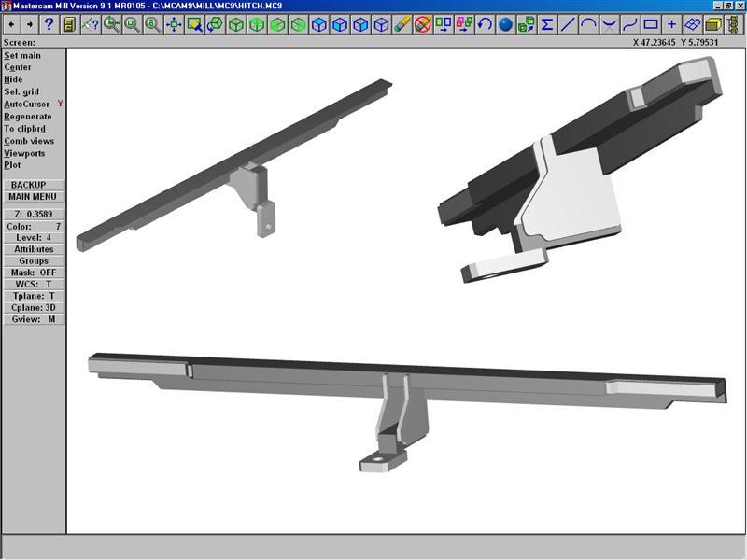Click the Help question mark icon
Viewport: 747px width, 560px height.
[x=49, y=24]
